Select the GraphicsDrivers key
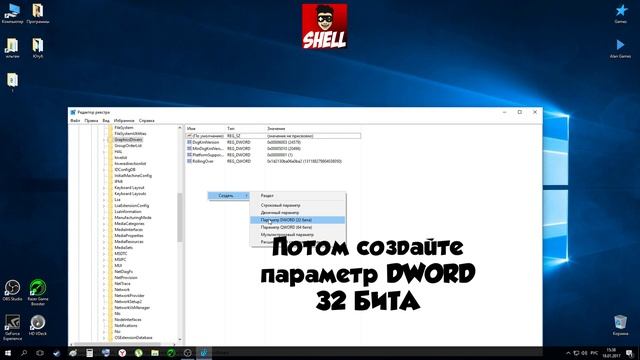This screenshot has height=360, width=640. click(x=128, y=140)
